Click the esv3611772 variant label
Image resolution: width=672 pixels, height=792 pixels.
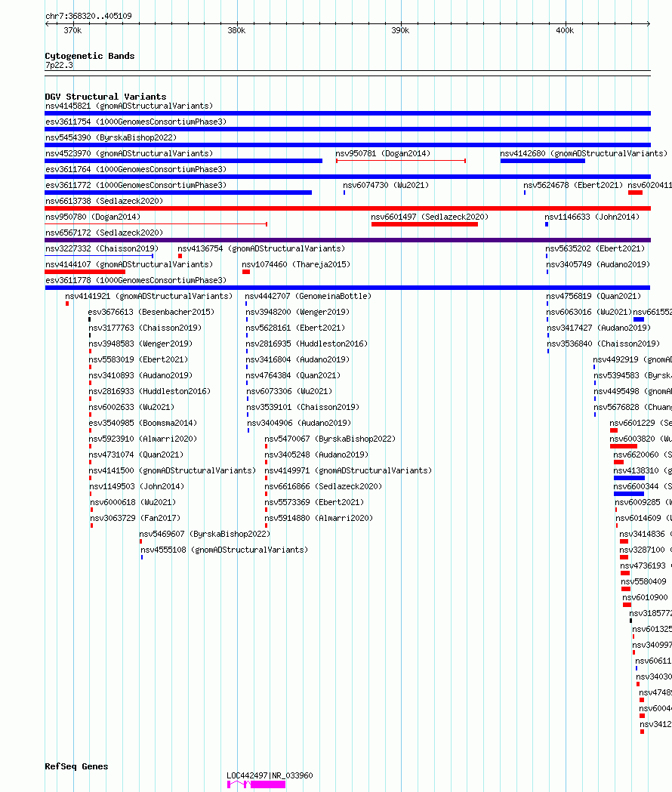coord(136,186)
